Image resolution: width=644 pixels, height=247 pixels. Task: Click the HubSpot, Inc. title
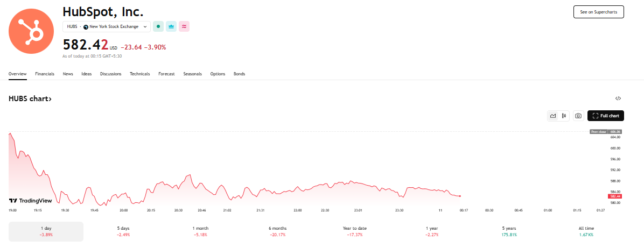(103, 11)
